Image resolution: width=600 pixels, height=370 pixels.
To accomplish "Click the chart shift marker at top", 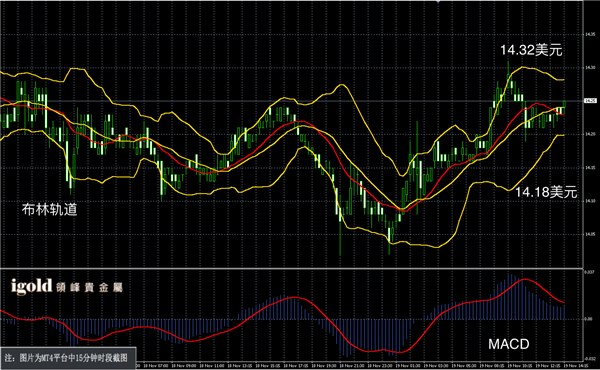I will [x=439, y=2].
